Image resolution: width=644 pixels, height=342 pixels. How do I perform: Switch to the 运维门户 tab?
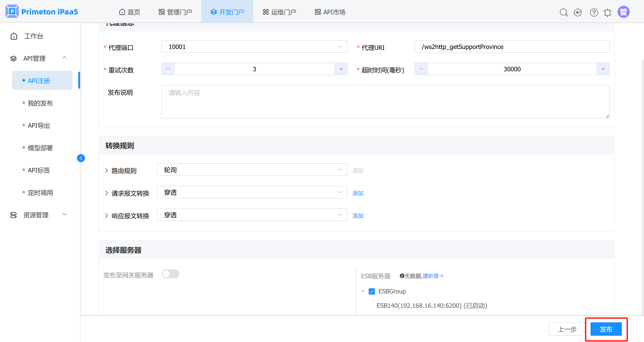(x=279, y=12)
